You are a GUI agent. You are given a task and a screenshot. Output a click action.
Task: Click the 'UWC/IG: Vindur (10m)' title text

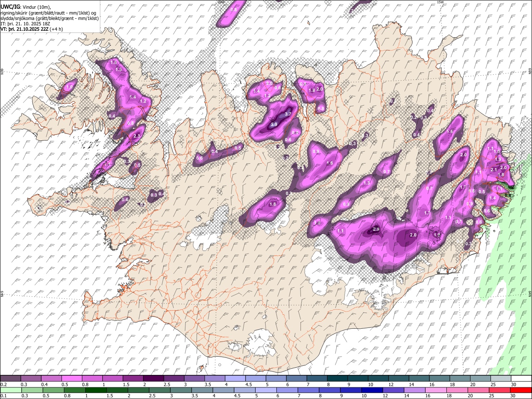(x=25, y=7)
